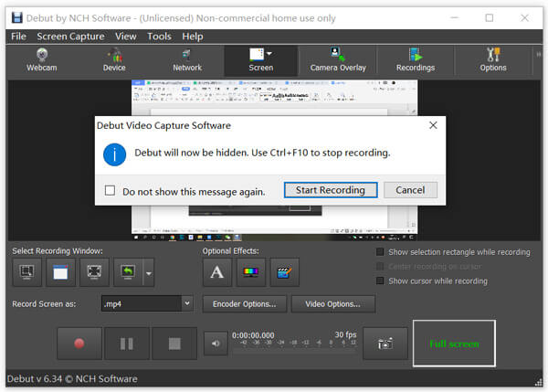
Task: Select the Screen capture source
Action: (260, 60)
